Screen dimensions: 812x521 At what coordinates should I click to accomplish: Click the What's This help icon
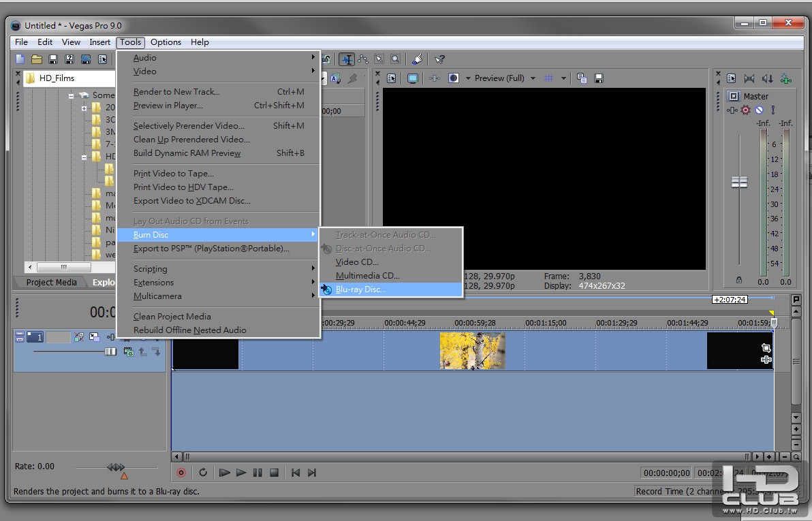tap(440, 60)
